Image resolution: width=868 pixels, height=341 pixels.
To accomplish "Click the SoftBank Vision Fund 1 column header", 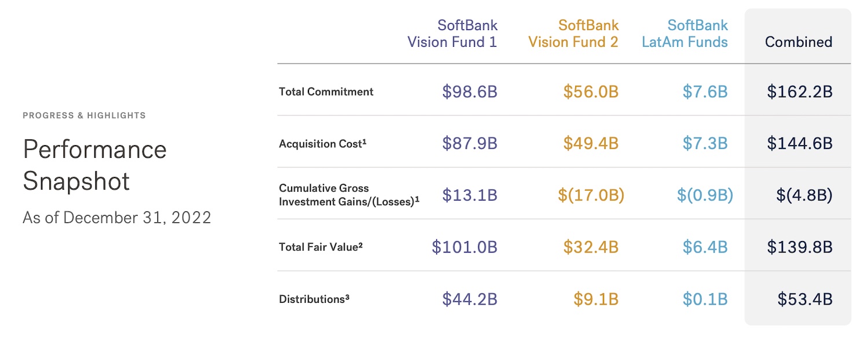I will [x=452, y=34].
